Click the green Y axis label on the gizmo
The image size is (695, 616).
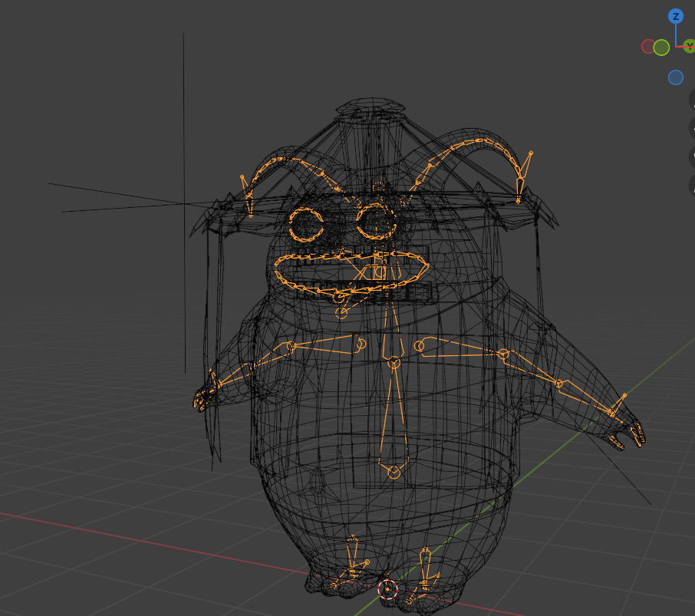[689, 46]
